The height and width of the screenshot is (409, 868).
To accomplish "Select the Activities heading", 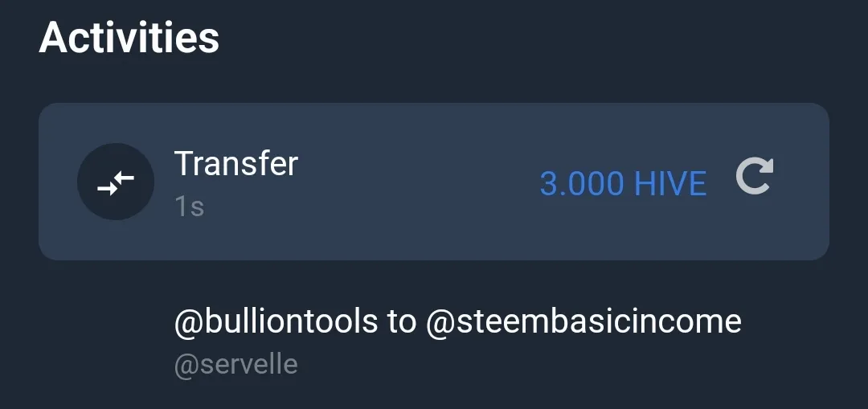I will (129, 38).
